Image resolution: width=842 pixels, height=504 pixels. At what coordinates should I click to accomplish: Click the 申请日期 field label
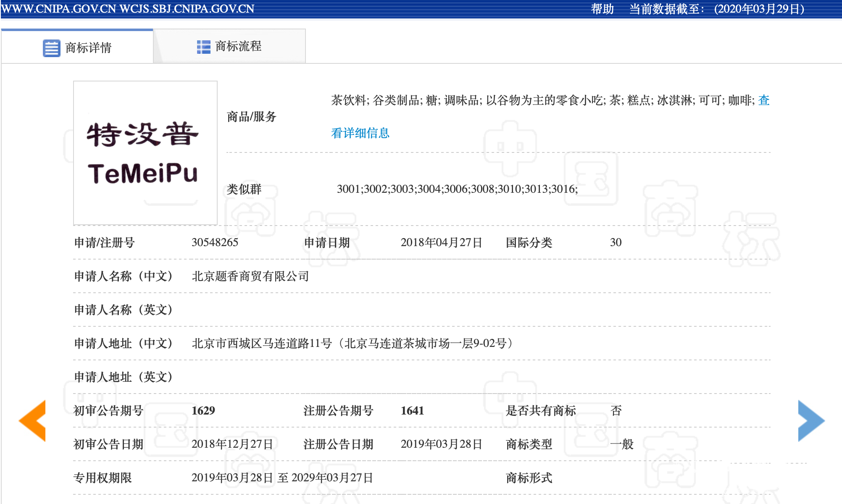327,242
